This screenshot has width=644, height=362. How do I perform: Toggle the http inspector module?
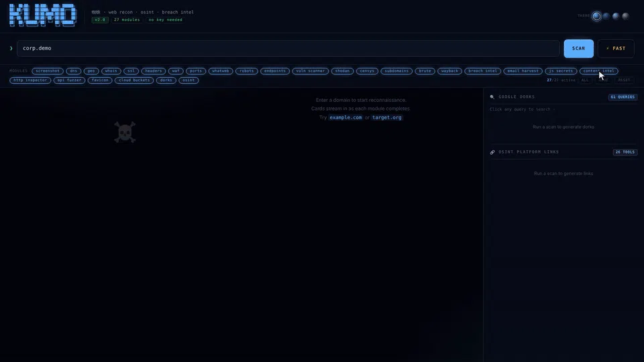click(30, 80)
